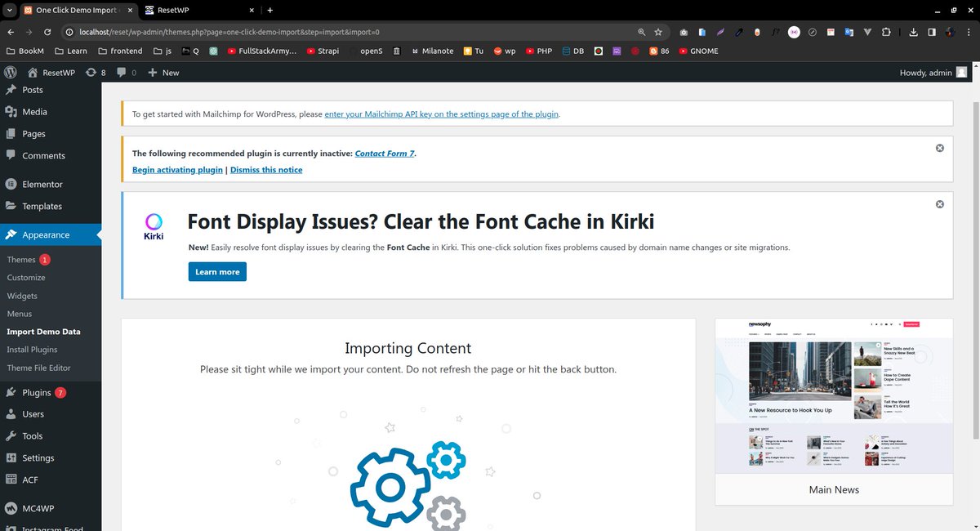The height and width of the screenshot is (531, 980).
Task: Open Install Plugins submenu
Action: pos(32,350)
